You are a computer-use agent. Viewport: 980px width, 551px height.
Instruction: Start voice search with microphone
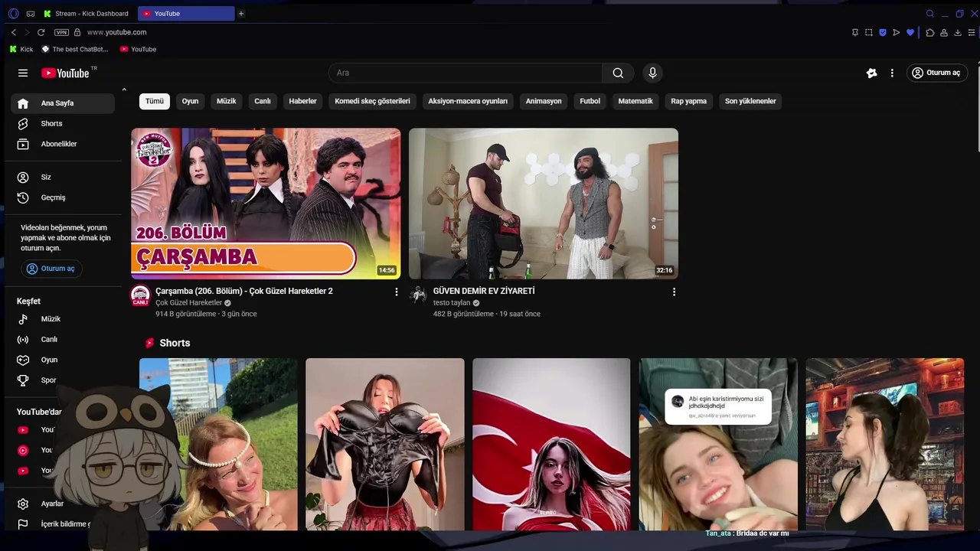tap(652, 73)
